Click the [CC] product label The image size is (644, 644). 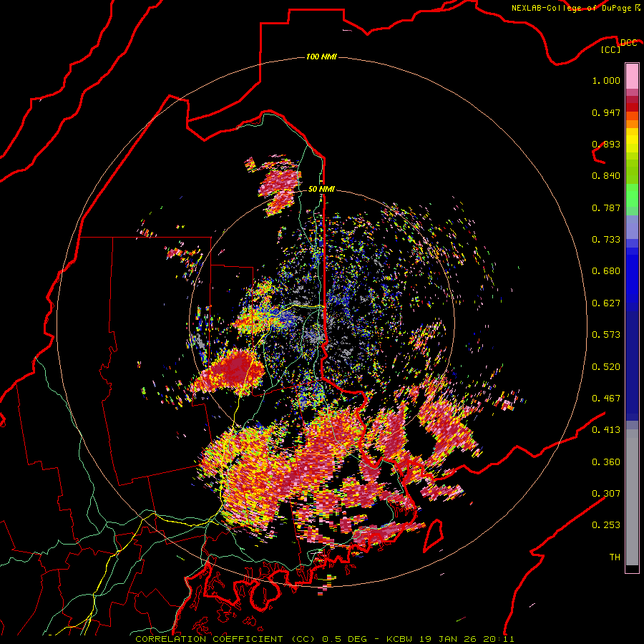[611, 49]
